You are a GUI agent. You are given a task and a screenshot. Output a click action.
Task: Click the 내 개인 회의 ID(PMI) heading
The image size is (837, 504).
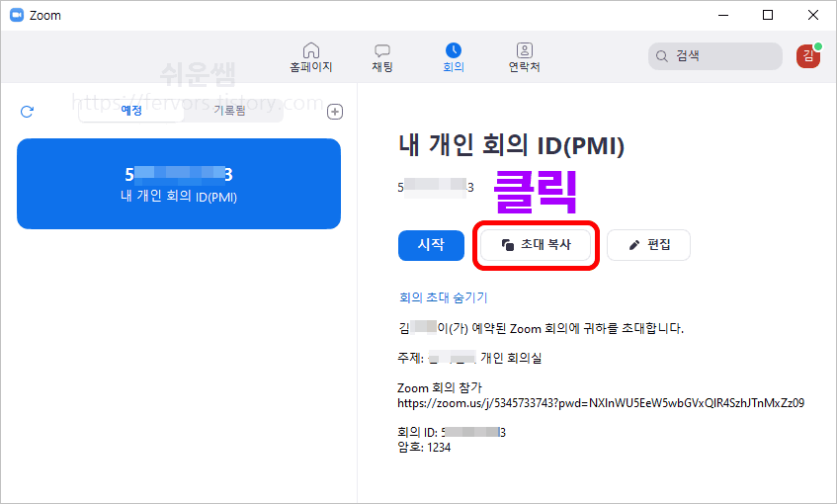click(511, 145)
